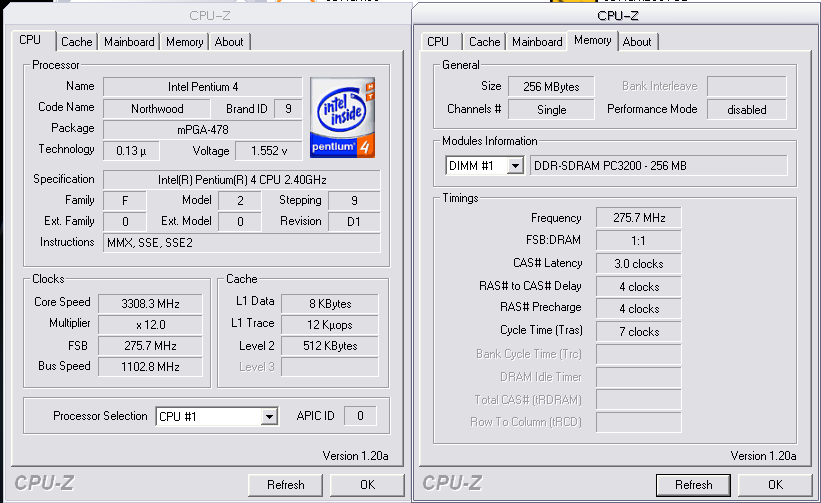Click the Stepping value 9

tap(354, 200)
